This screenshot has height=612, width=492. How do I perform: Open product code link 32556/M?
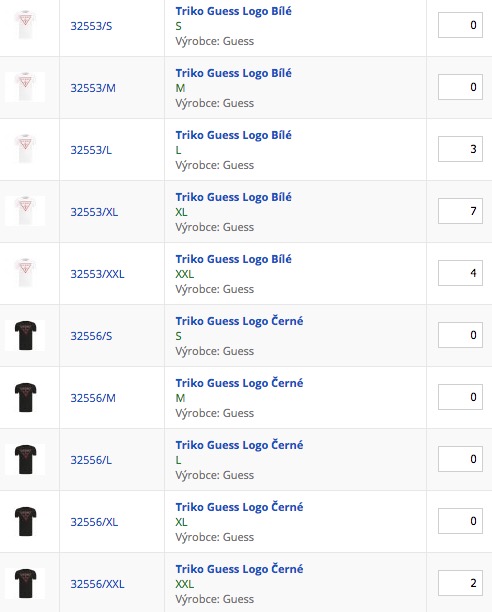point(93,398)
